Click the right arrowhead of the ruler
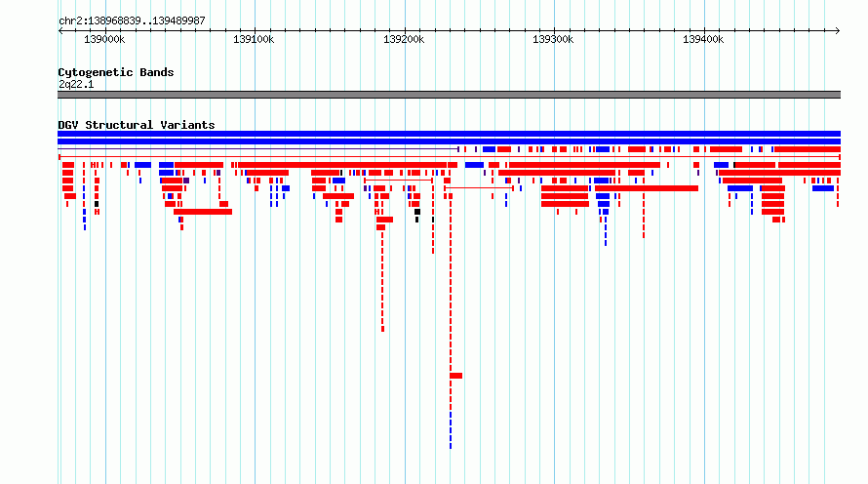868x484 pixels. [x=838, y=30]
